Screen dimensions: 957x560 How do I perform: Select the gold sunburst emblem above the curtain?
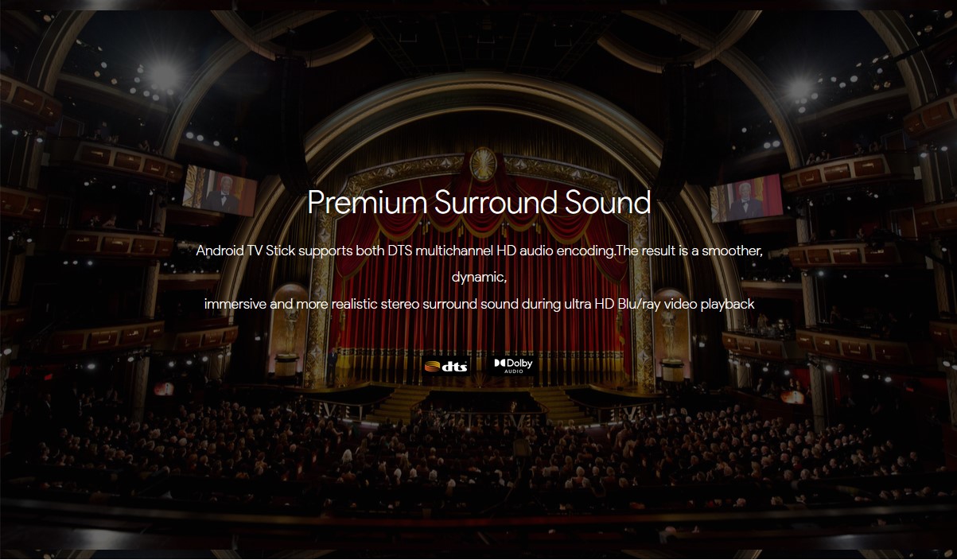pyautogui.click(x=482, y=163)
